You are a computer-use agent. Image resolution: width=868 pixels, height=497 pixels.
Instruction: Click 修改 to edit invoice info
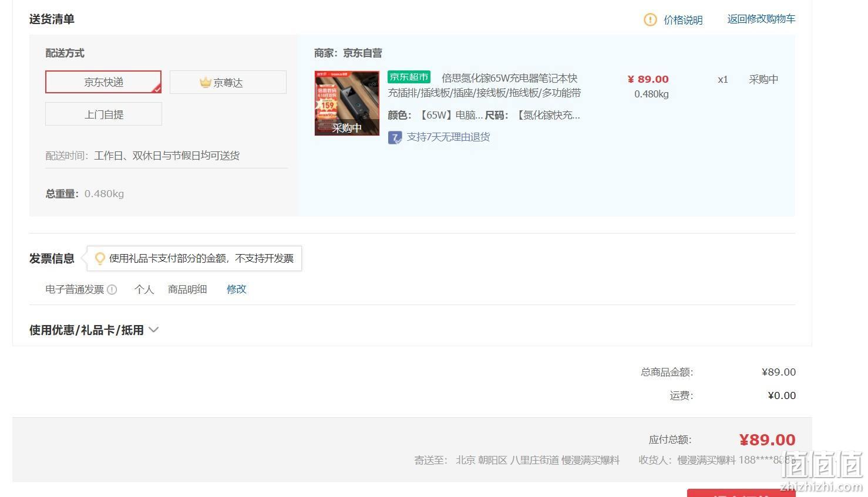[237, 289]
